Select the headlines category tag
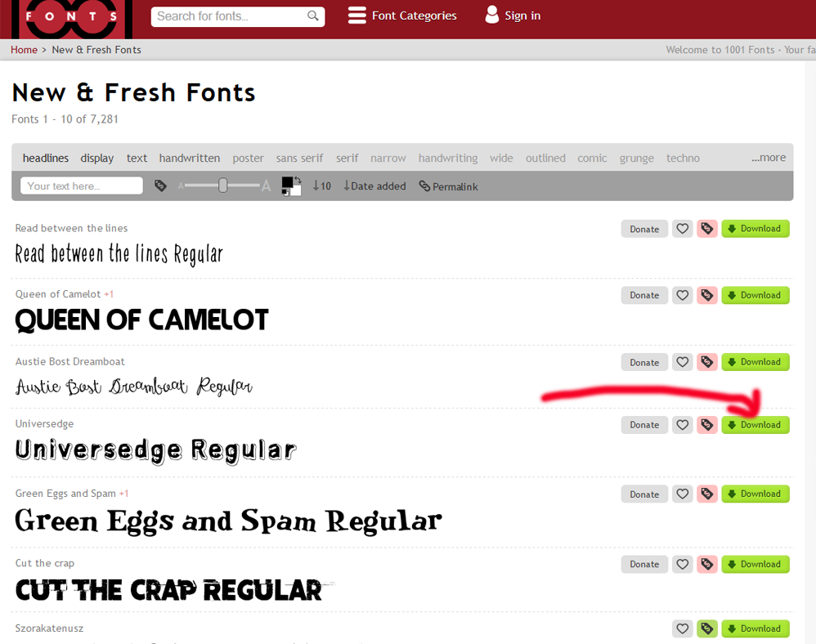Image resolution: width=816 pixels, height=644 pixels. [45, 158]
